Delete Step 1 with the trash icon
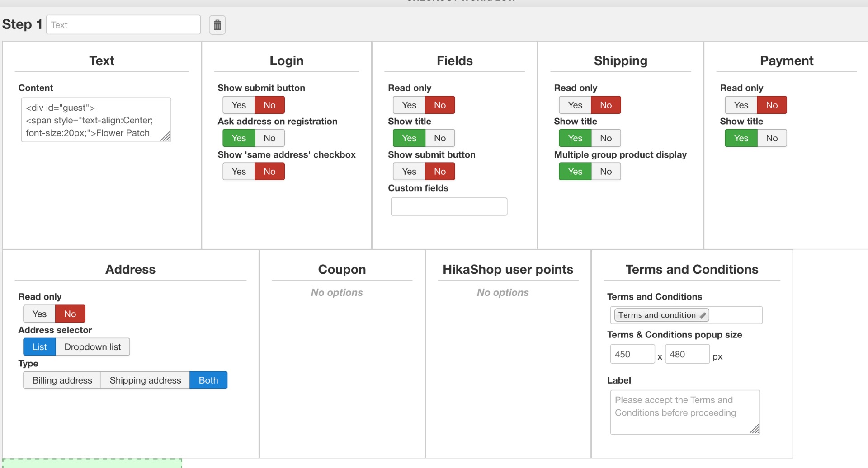868x468 pixels. pyautogui.click(x=217, y=25)
